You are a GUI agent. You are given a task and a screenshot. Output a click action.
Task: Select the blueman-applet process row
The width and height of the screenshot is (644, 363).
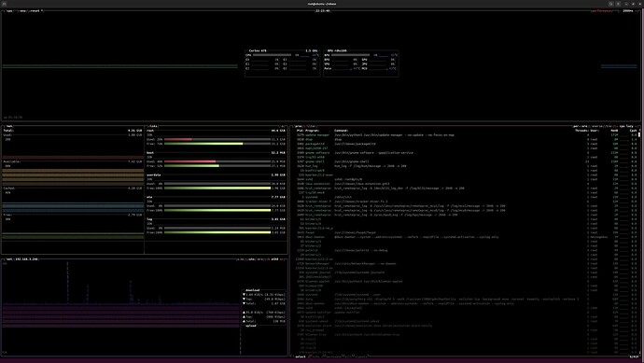(466, 281)
